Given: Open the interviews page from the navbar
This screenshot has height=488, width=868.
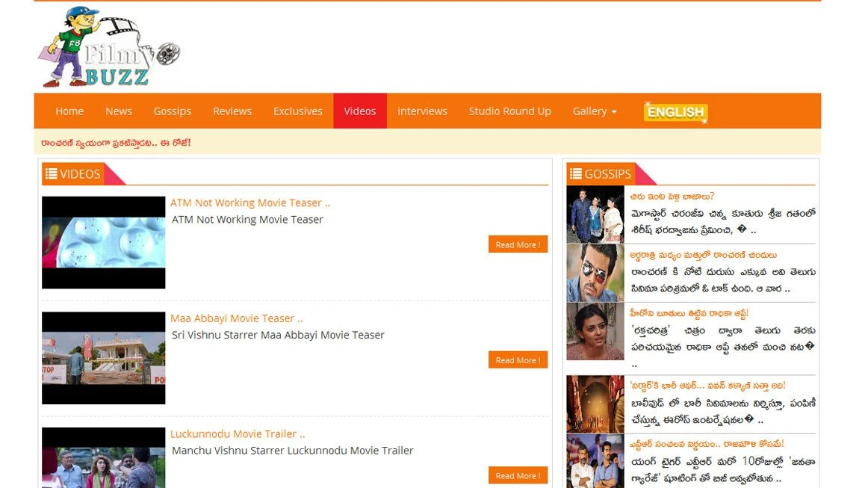Looking at the screenshot, I should [422, 111].
